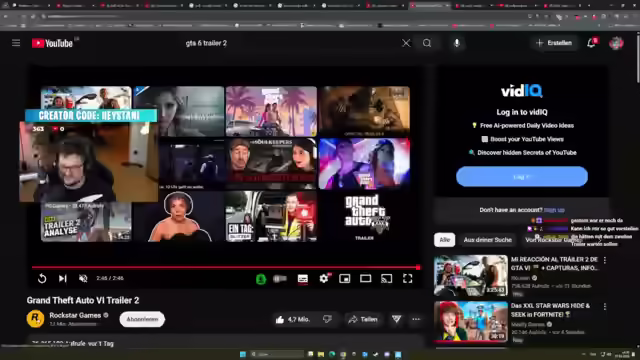Open the Rockstar Games channel avatar
This screenshot has height=360, width=640.
36,319
